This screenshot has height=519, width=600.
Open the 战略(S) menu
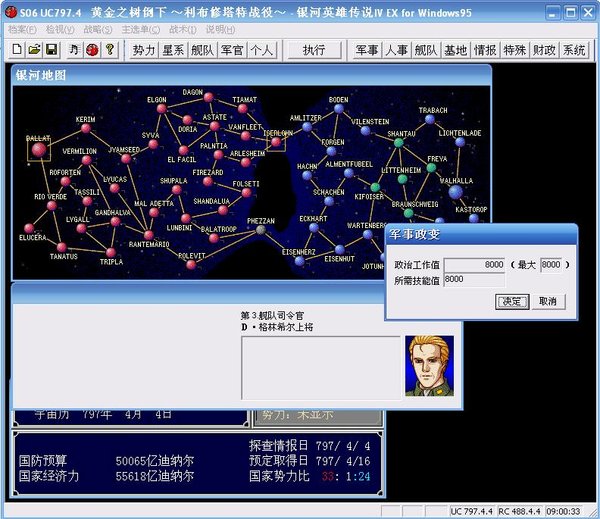point(98,29)
